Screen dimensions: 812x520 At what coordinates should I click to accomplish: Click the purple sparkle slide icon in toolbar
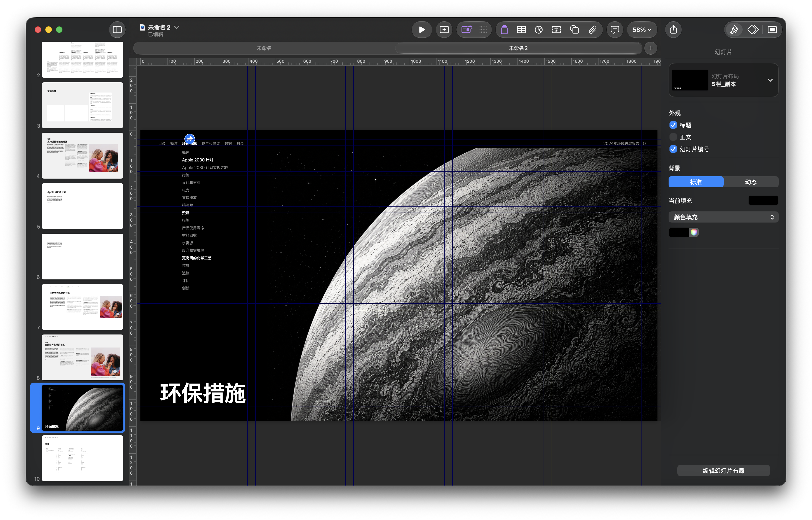[x=466, y=30]
